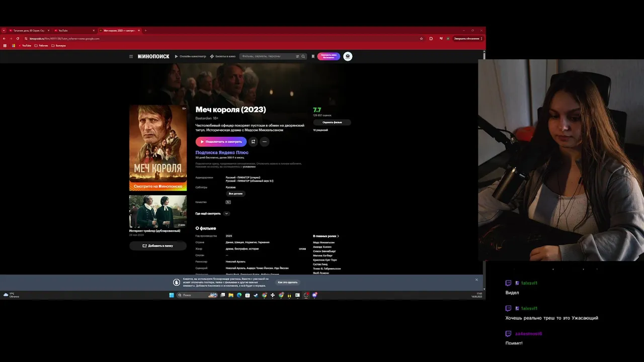
Task: Add film to watchlist bookmark icon
Action: click(253, 142)
